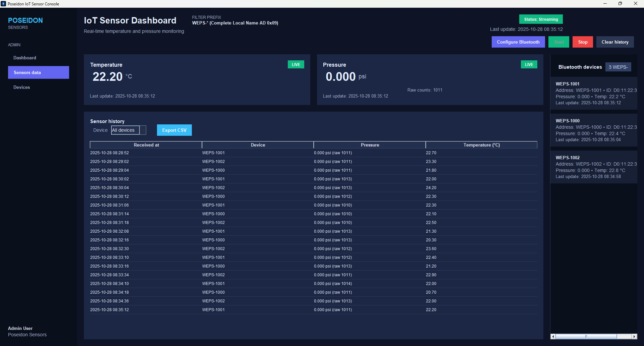Screen dimensions: 644x346
Task: Click the Device column header
Action: [258, 145]
